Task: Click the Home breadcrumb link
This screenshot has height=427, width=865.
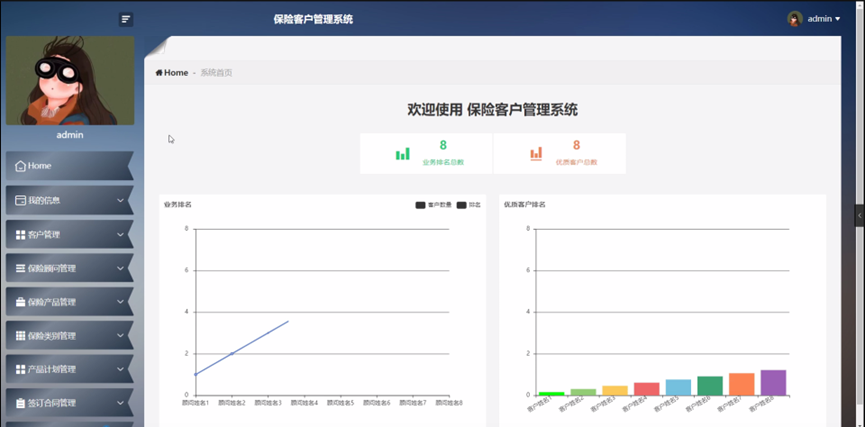Action: (x=176, y=73)
